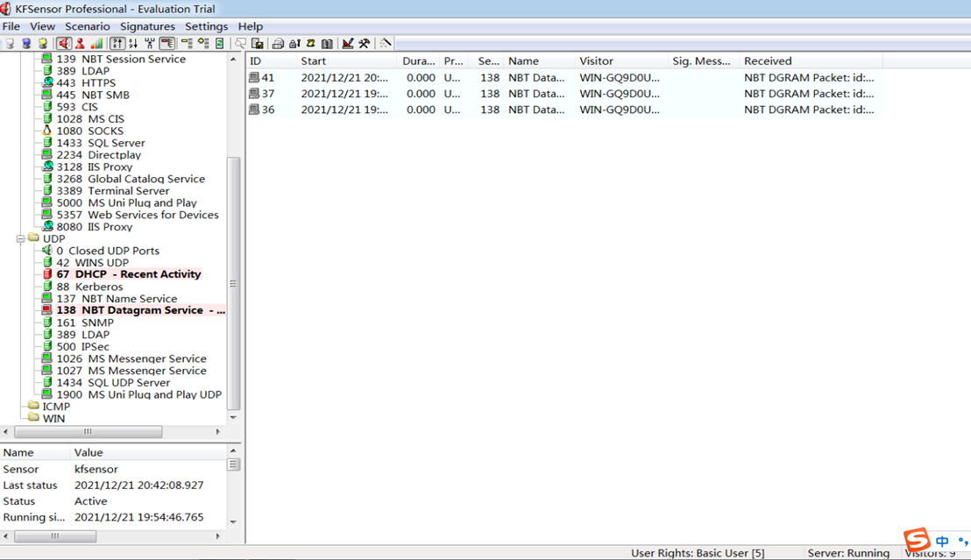The width and height of the screenshot is (971, 560).
Task: Click the magic wand wizard toolbar icon
Action: (x=386, y=43)
